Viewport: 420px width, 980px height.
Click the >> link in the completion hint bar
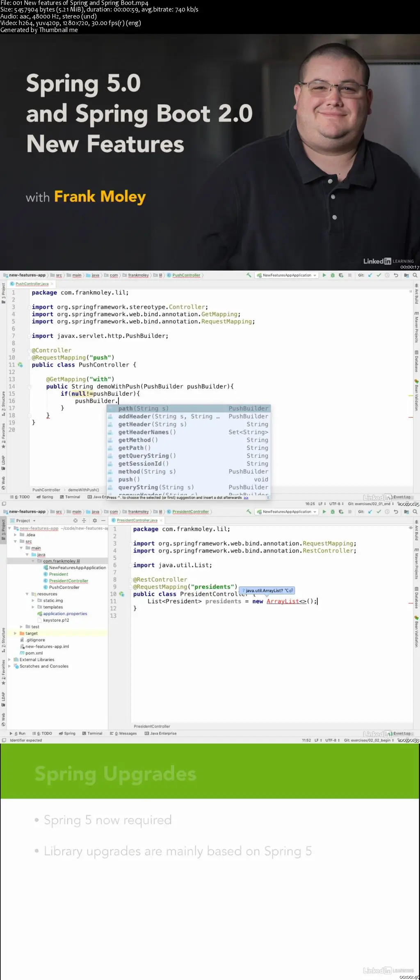(x=246, y=498)
